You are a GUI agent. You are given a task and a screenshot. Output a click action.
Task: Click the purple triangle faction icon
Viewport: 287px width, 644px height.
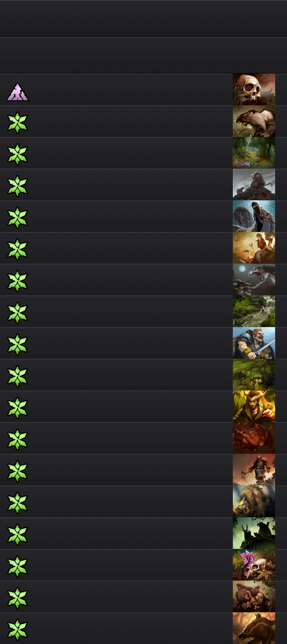[18, 92]
